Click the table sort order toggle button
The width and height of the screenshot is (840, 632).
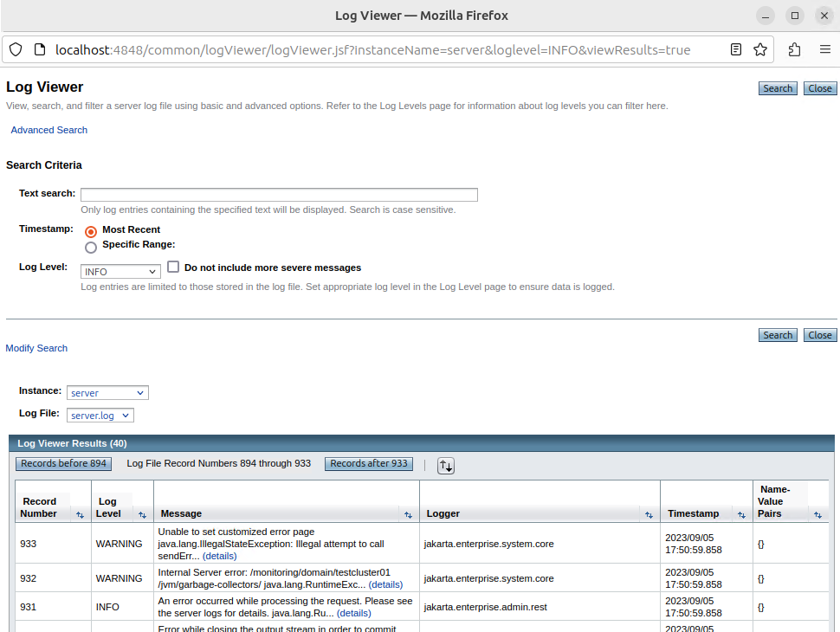point(446,466)
